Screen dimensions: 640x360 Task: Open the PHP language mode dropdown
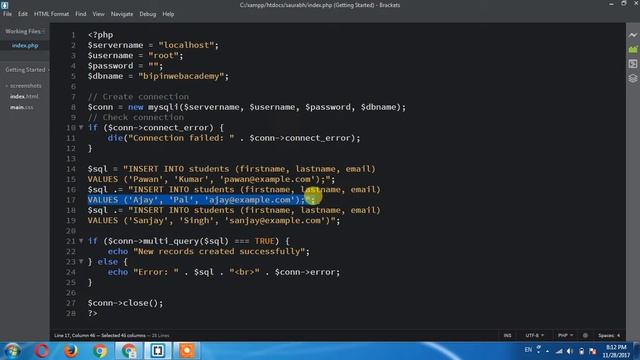[x=566, y=336]
